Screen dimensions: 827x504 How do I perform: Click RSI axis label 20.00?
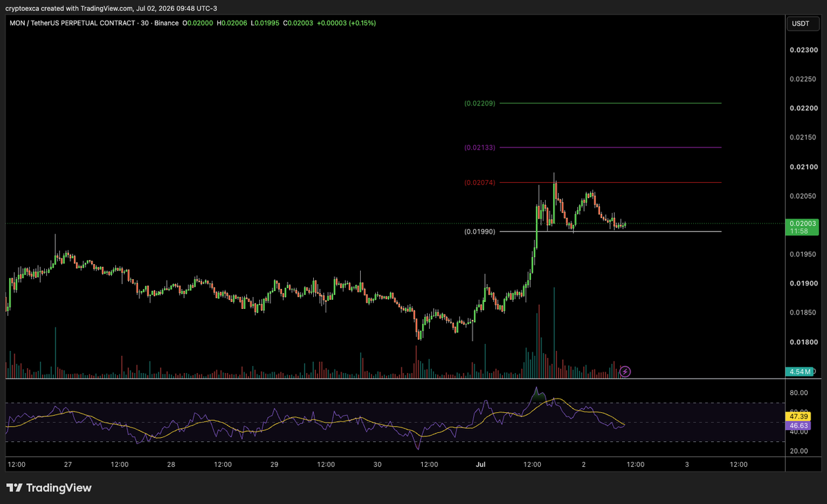(799, 451)
